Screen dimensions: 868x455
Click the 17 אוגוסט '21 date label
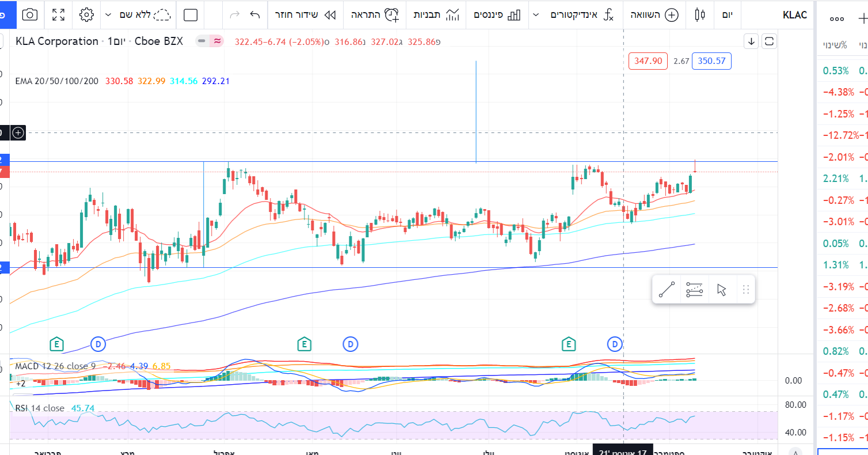(x=623, y=450)
